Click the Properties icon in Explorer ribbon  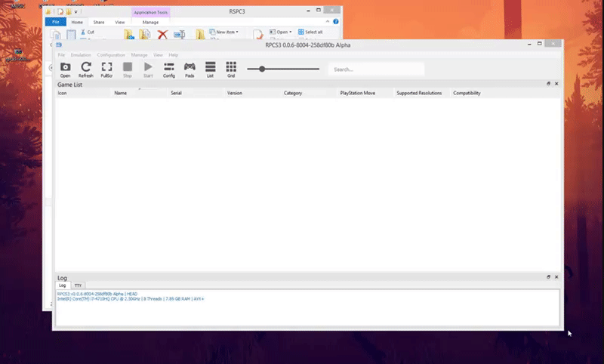pos(257,34)
